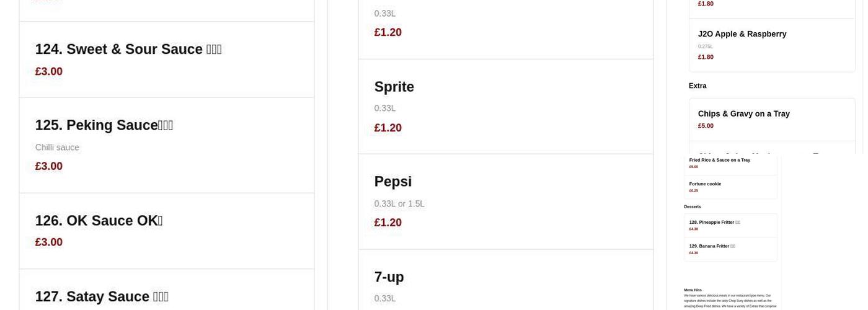Choose the Pepsi drink title
This screenshot has width=868, height=310.
click(392, 182)
